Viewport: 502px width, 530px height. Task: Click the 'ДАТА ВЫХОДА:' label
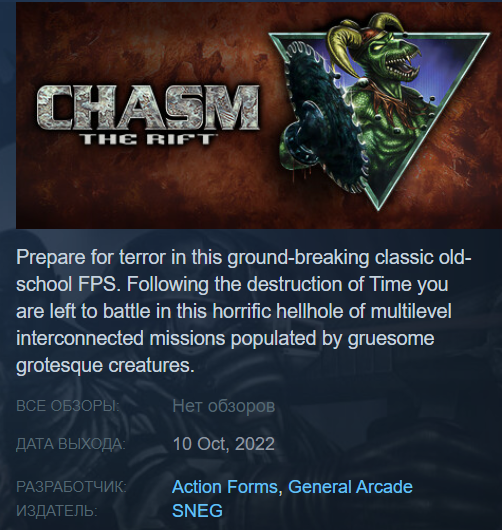71,443
